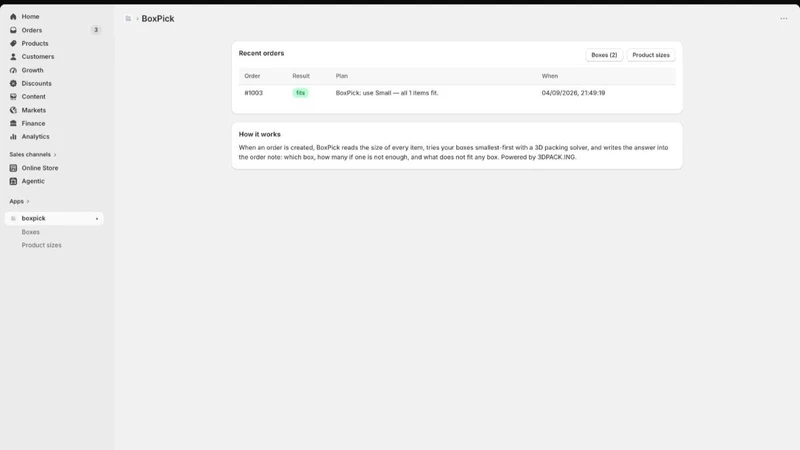Click the timestamp 04/09/2026, 21:49:19

(573, 93)
